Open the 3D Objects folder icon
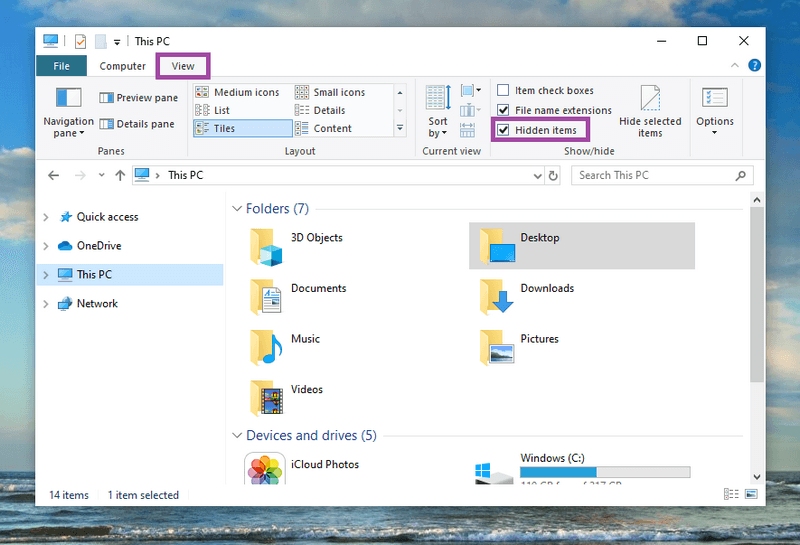Viewport: 800px width, 545px height. [x=266, y=246]
